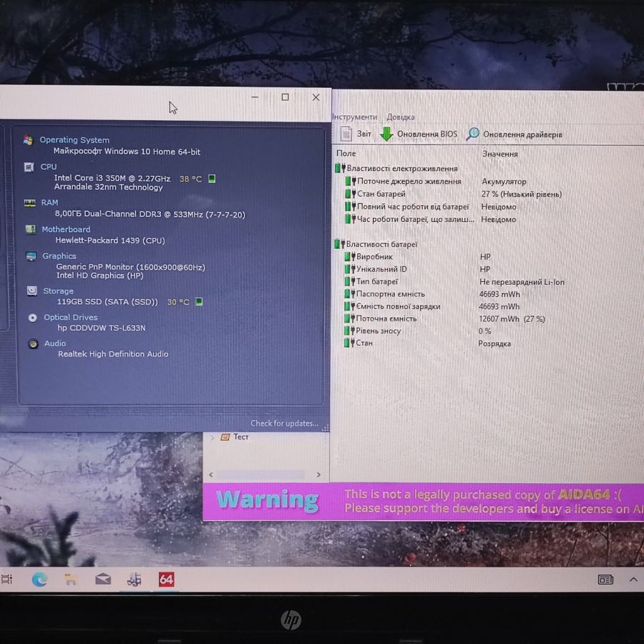Open the Operating System section in Speccy

click(x=74, y=140)
